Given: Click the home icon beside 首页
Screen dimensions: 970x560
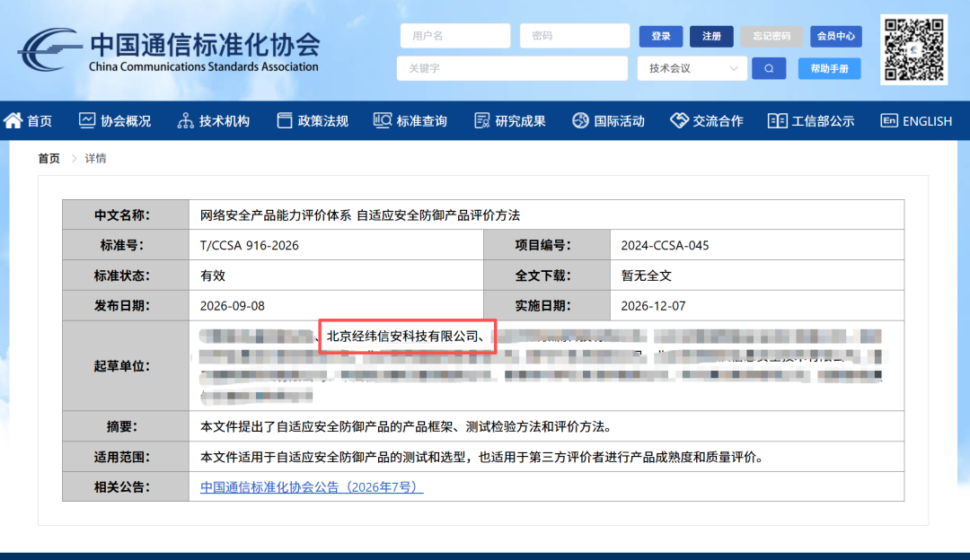Looking at the screenshot, I should click(x=13, y=120).
